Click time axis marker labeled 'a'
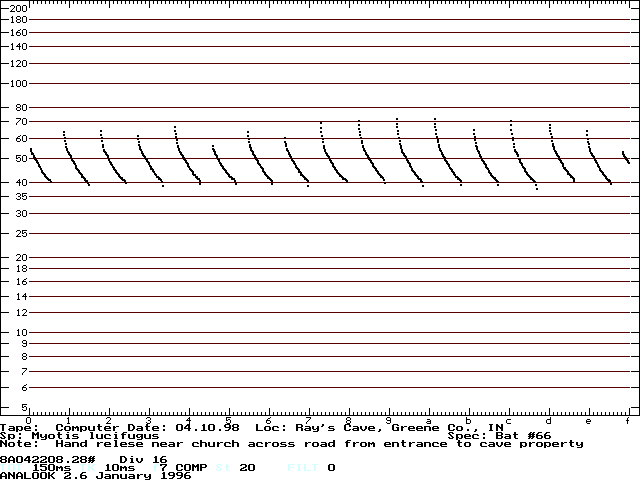The image size is (640, 480). [x=428, y=420]
